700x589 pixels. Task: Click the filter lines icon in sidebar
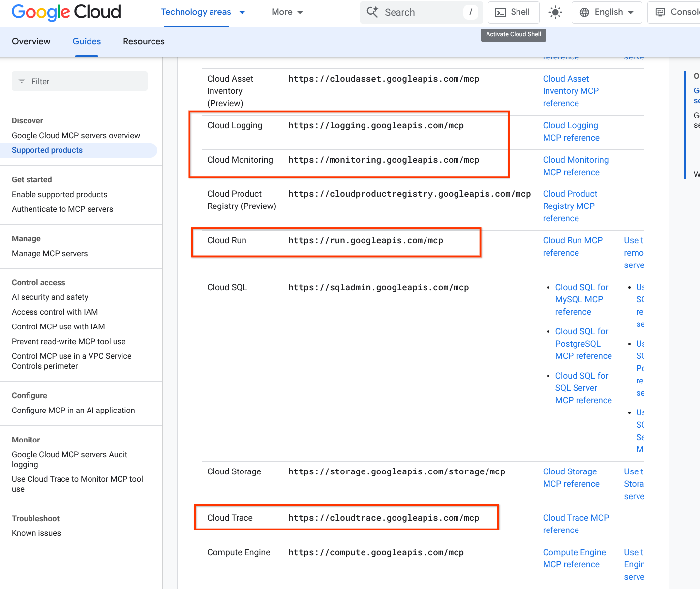pyautogui.click(x=22, y=81)
